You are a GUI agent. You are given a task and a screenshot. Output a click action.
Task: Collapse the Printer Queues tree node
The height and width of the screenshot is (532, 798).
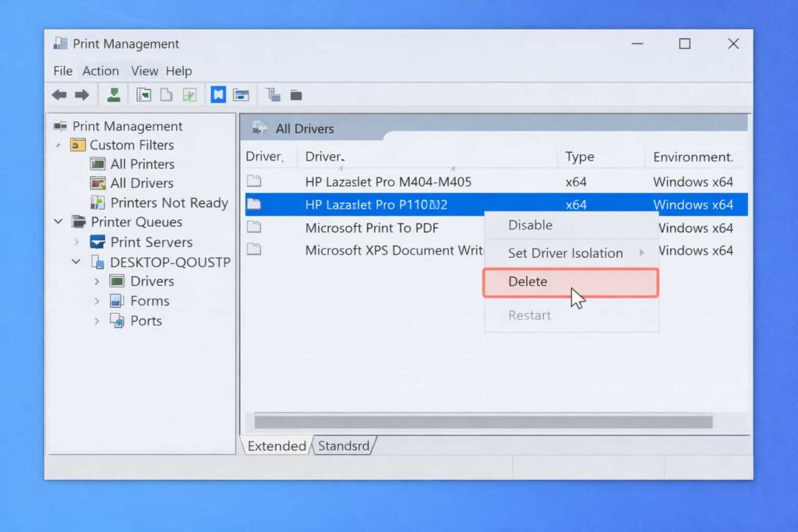[x=58, y=222]
